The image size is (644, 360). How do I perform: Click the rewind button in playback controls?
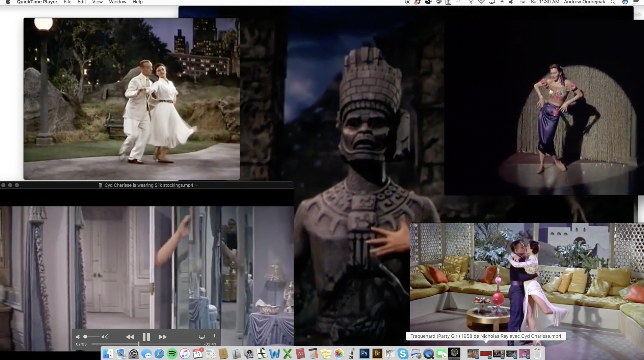point(130,337)
